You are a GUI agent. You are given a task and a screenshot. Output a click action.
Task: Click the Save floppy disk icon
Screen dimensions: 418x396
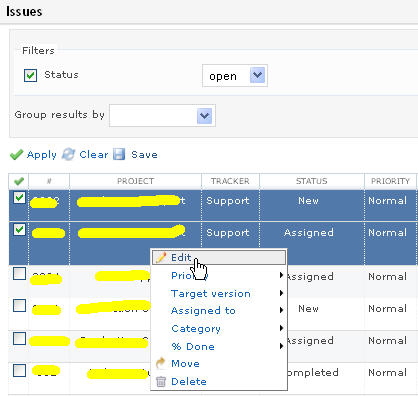(x=119, y=154)
